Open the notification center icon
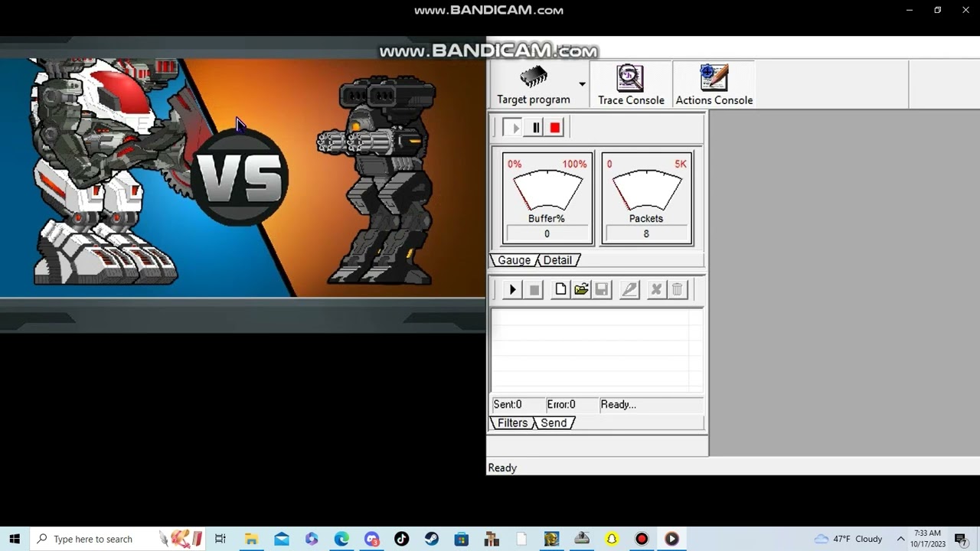The height and width of the screenshot is (551, 980). pyautogui.click(x=961, y=539)
